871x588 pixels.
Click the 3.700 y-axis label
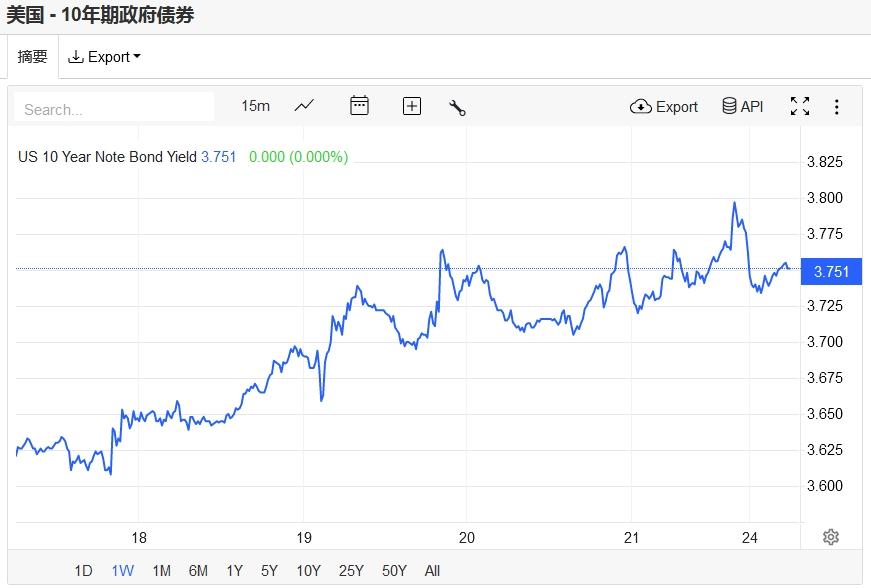[x=825, y=341]
